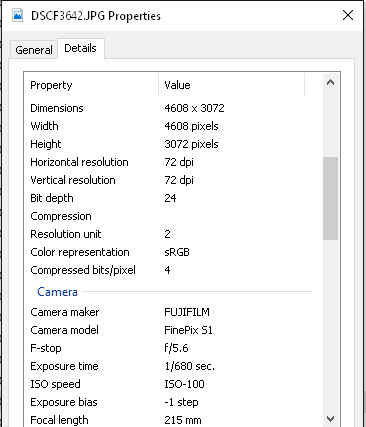Click the scrollbar up arrow
This screenshot has height=427, width=366.
(x=330, y=82)
